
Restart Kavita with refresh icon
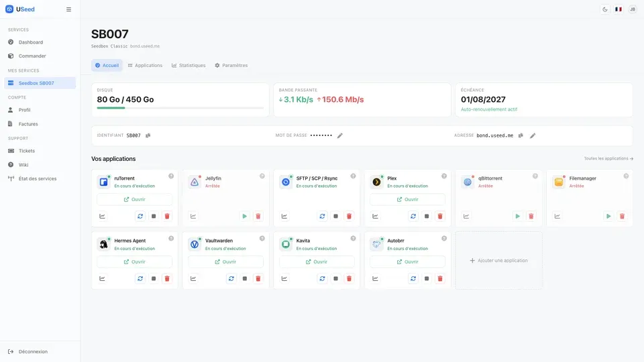[323, 279]
